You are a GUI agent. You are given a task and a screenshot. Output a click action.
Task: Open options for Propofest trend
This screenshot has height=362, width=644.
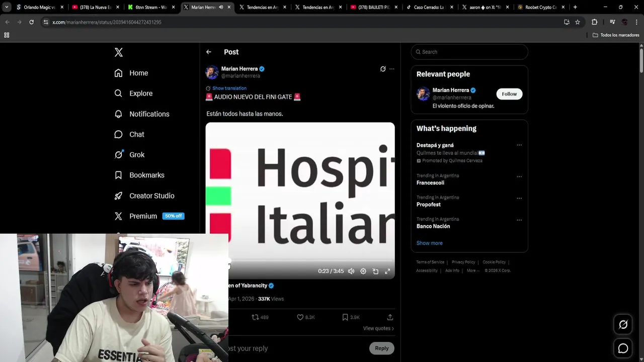pos(519,199)
